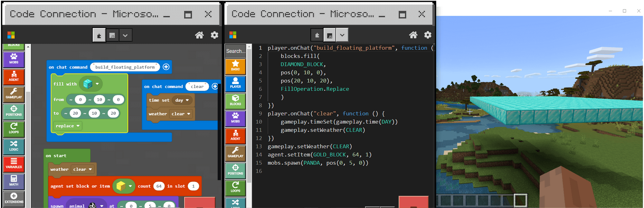Open diamond block picker in fill block
This screenshot has height=208, width=644.
91,84
